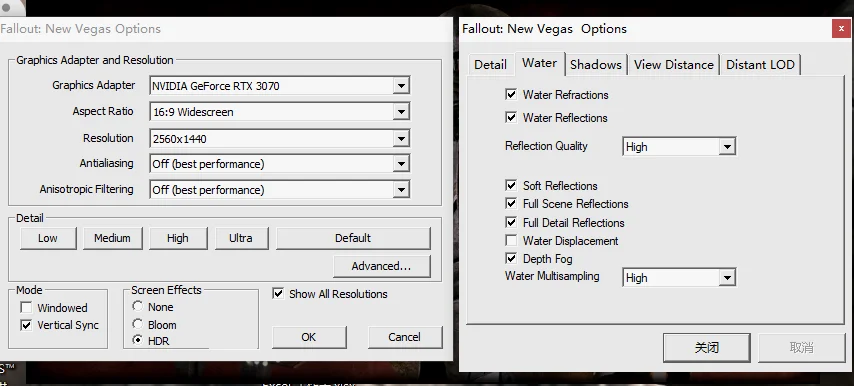Screen dimensions: 854x386
Task: Apply the Ultra detail preset
Action: [x=241, y=238]
